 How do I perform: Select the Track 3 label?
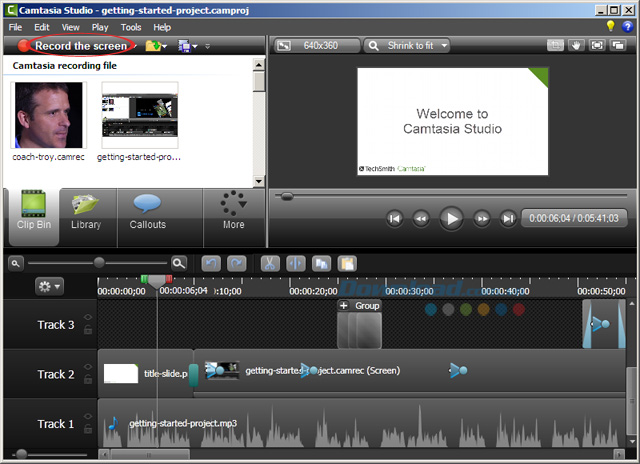(x=56, y=325)
